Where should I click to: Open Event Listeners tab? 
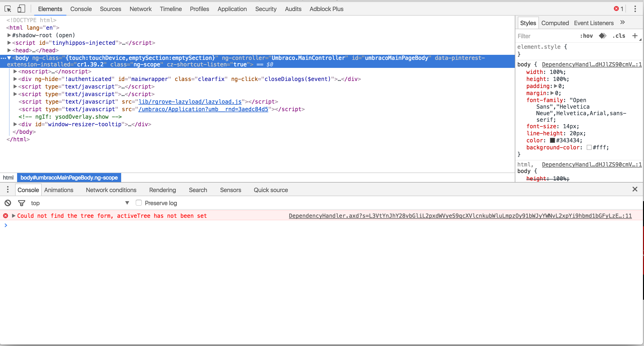pyautogui.click(x=594, y=23)
